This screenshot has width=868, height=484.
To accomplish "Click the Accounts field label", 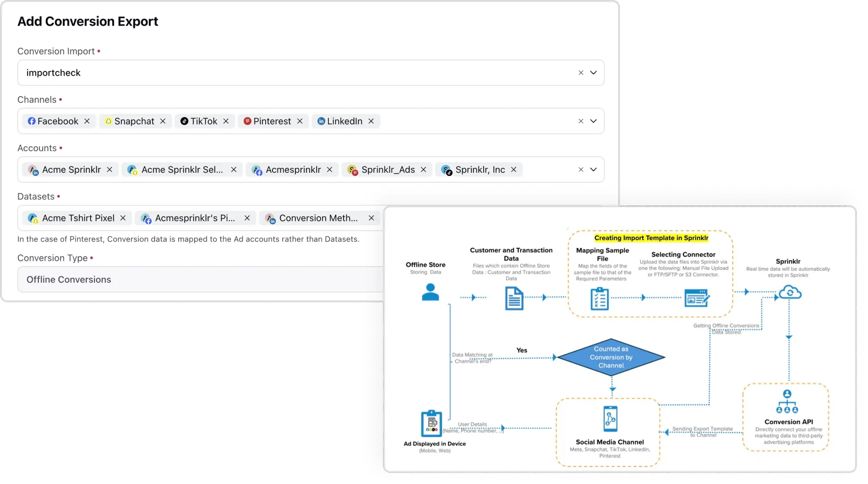I will tap(37, 148).
